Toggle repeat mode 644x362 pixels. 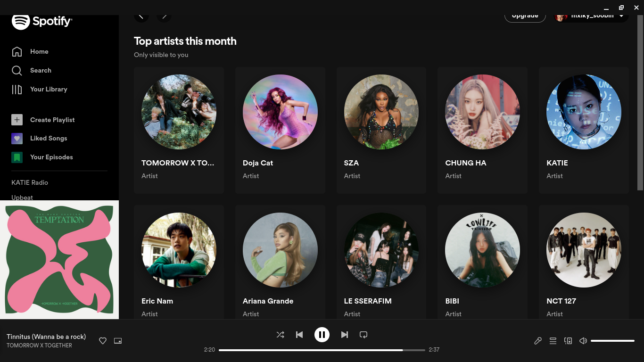363,335
